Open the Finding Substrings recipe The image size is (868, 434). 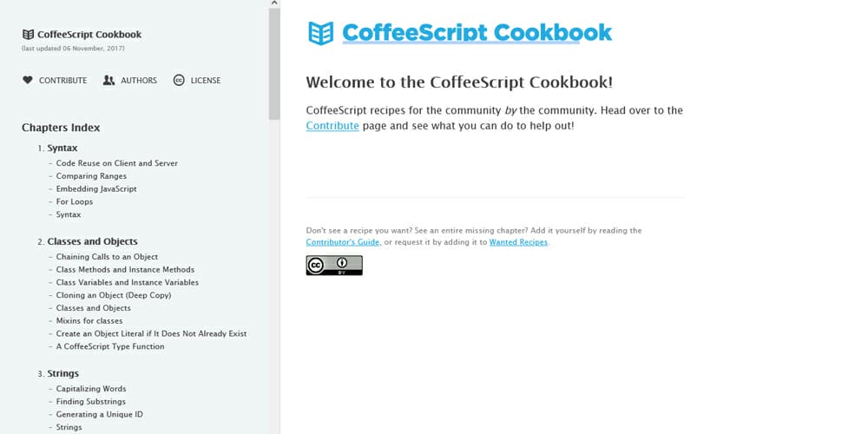point(91,401)
